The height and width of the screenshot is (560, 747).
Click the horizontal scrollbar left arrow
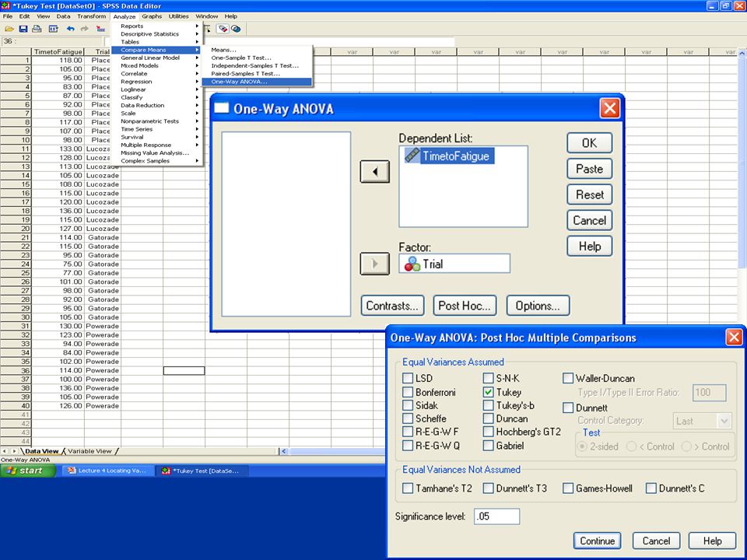pyautogui.click(x=284, y=451)
